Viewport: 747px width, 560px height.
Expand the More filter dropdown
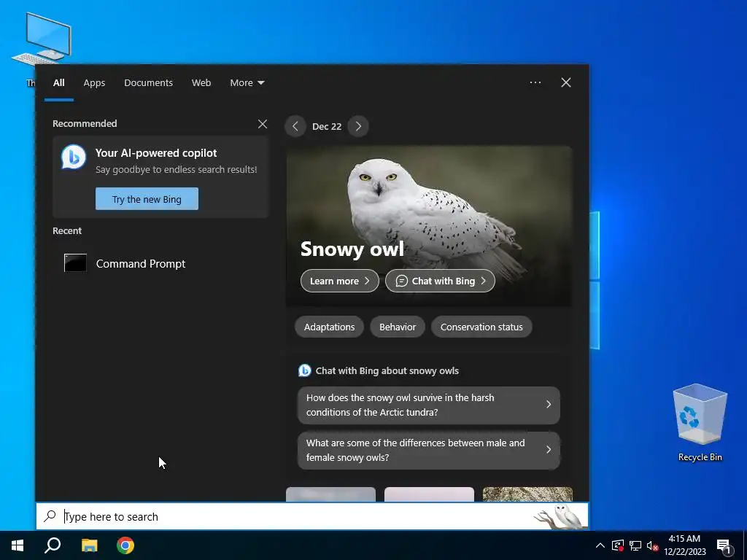pyautogui.click(x=247, y=83)
